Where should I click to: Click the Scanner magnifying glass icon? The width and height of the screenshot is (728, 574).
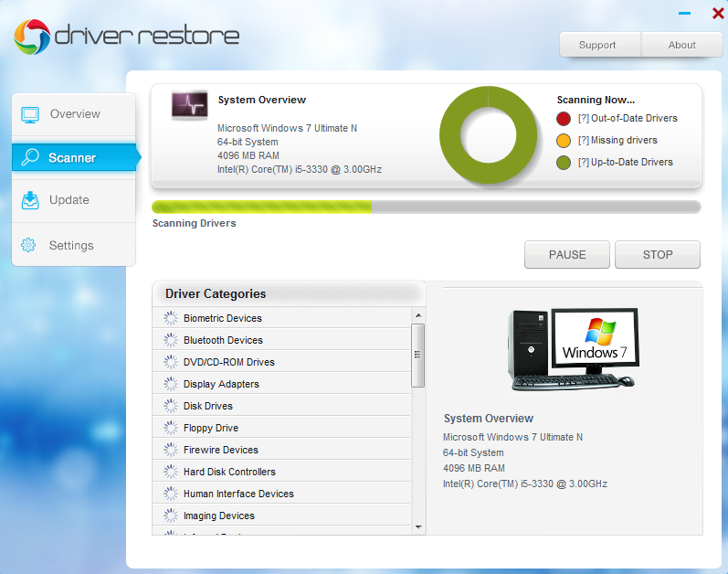30,157
